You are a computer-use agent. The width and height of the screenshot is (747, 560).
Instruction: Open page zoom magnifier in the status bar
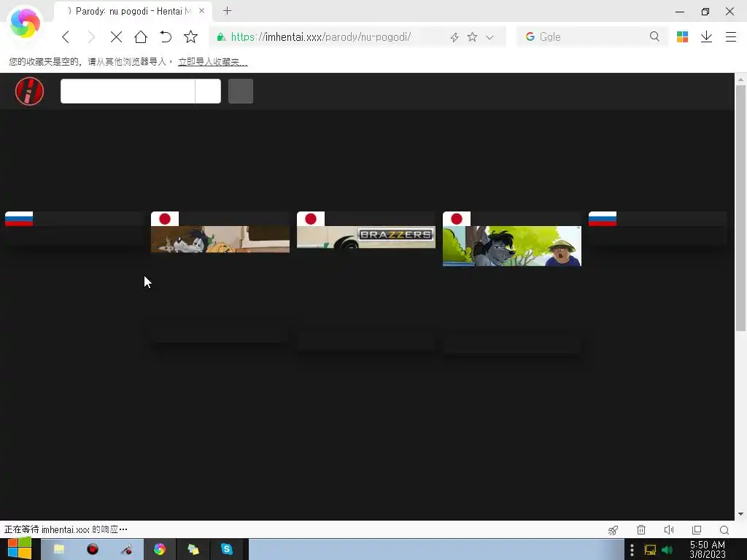click(x=724, y=530)
